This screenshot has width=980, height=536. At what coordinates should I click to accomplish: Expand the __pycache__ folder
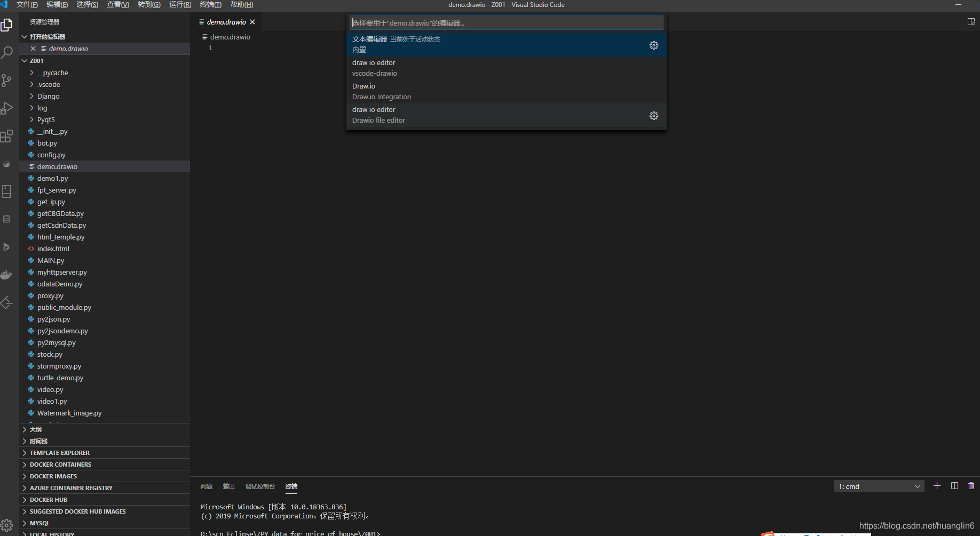[x=105, y=73]
